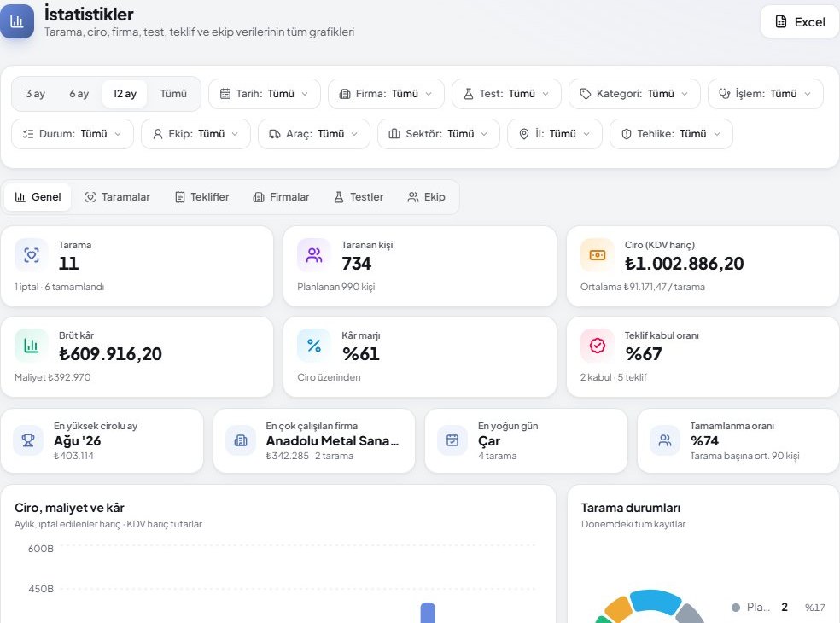Click the spreadsheet icon in Excel button
Screen dimensions: 840x623
pyautogui.click(x=781, y=22)
